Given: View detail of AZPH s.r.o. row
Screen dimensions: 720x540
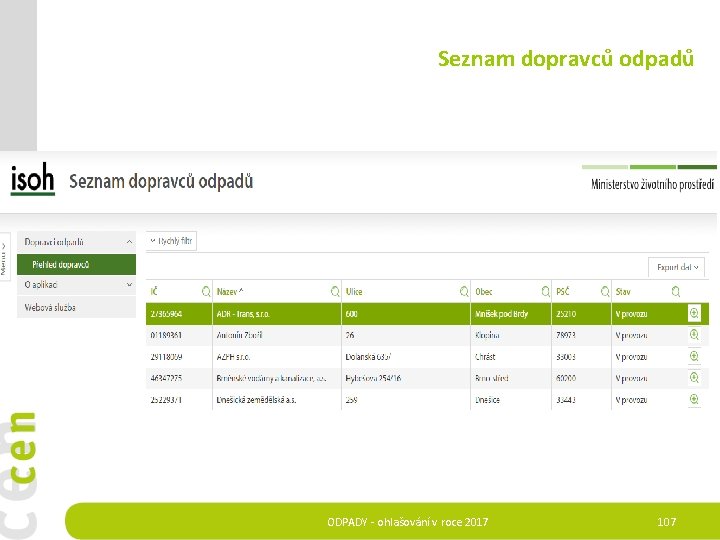Looking at the screenshot, I should pyautogui.click(x=694, y=356).
